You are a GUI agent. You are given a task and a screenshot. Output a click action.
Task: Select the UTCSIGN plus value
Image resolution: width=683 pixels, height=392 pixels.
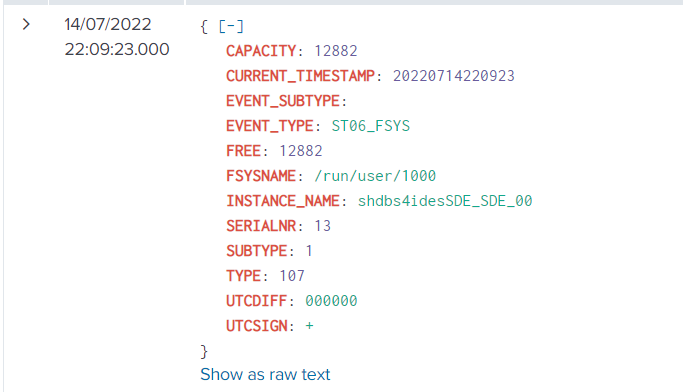click(x=309, y=326)
